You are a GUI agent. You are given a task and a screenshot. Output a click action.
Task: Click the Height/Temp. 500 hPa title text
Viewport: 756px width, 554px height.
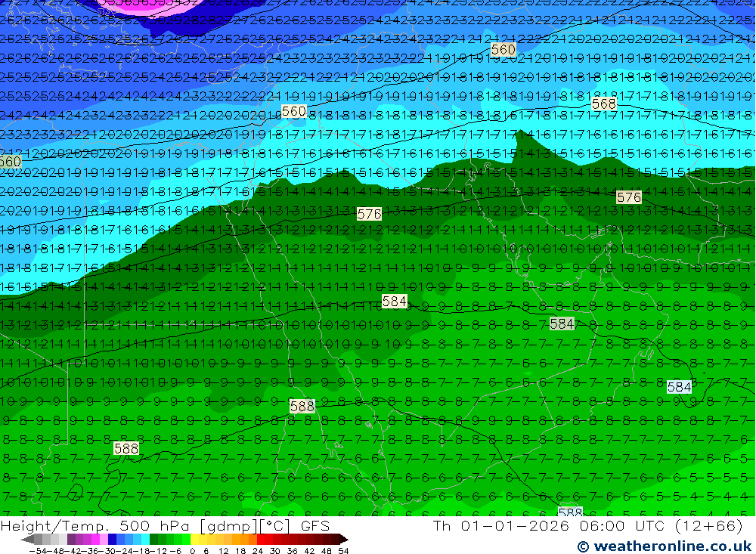click(x=95, y=525)
